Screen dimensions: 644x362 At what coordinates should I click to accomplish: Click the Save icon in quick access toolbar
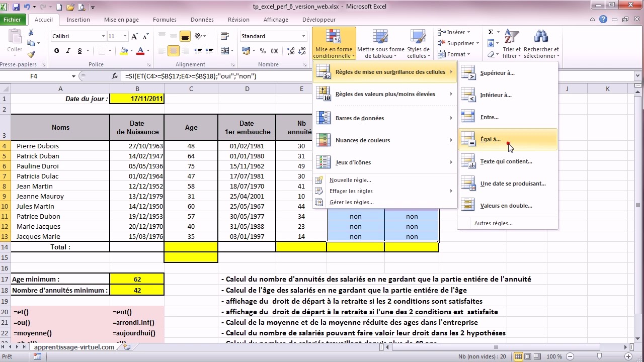[16, 7]
